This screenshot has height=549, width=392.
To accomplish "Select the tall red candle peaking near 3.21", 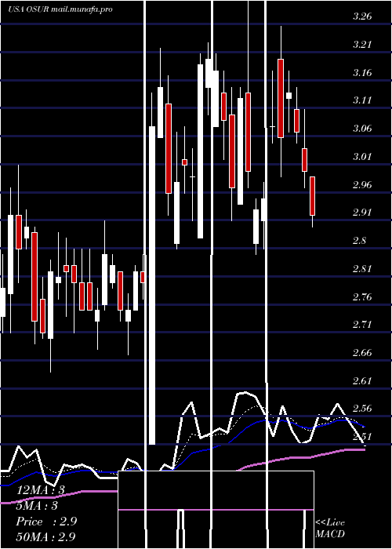I will click(281, 98).
